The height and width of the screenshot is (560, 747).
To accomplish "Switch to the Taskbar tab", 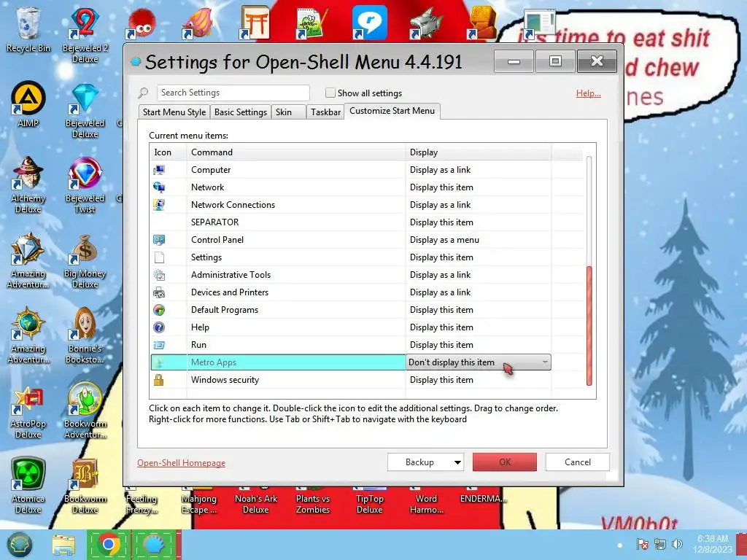I will pos(325,112).
